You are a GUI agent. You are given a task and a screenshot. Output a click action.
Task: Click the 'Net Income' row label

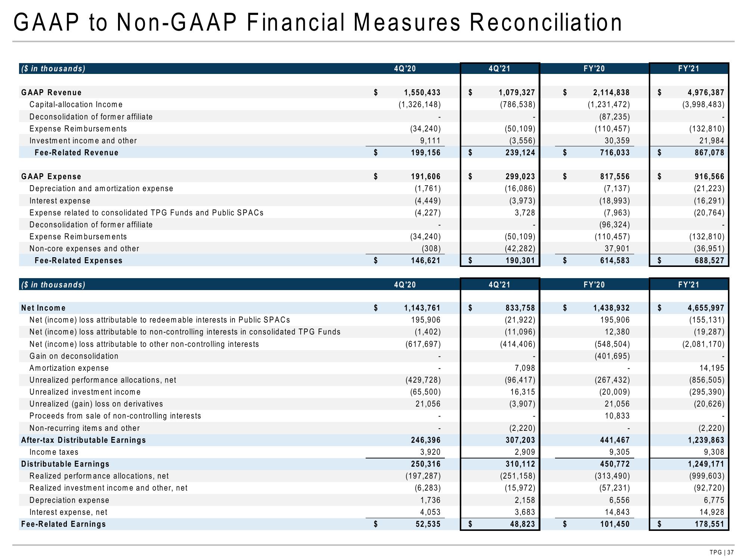(x=43, y=308)
